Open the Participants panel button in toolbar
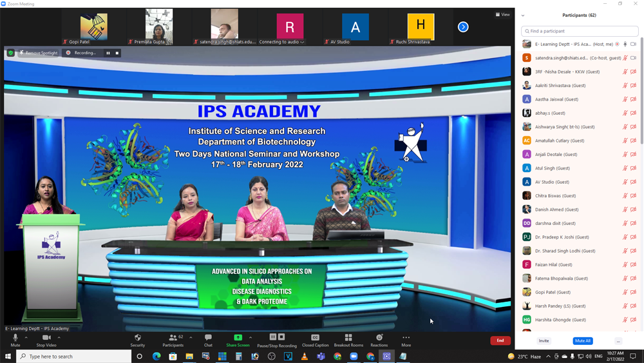644x363 pixels. click(x=173, y=340)
